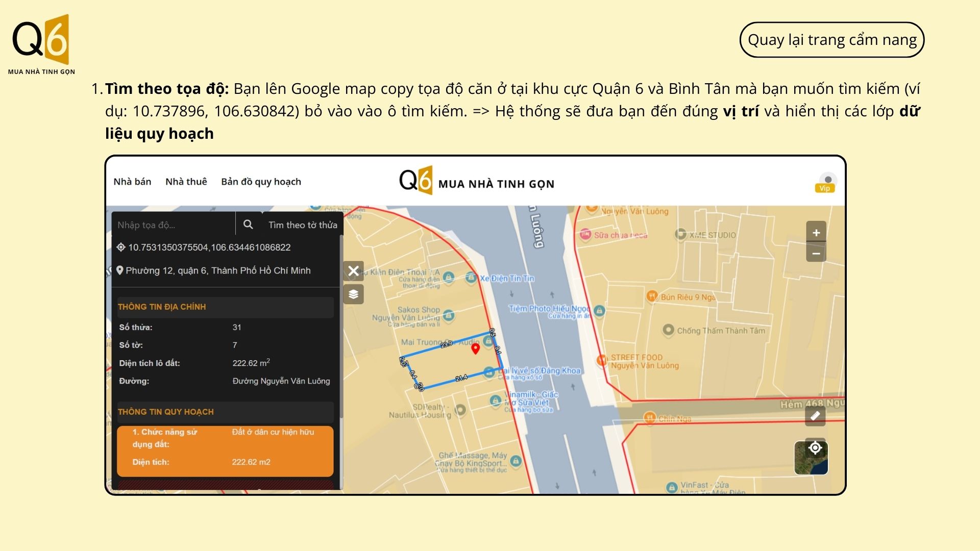Click the XME STUDIO map marker
This screenshot has width=980, height=551.
click(680, 234)
